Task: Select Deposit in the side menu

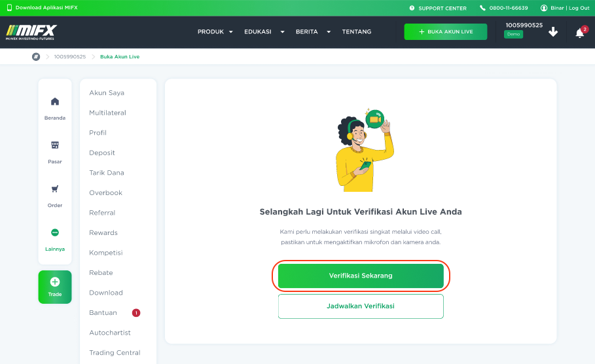Action: (102, 153)
